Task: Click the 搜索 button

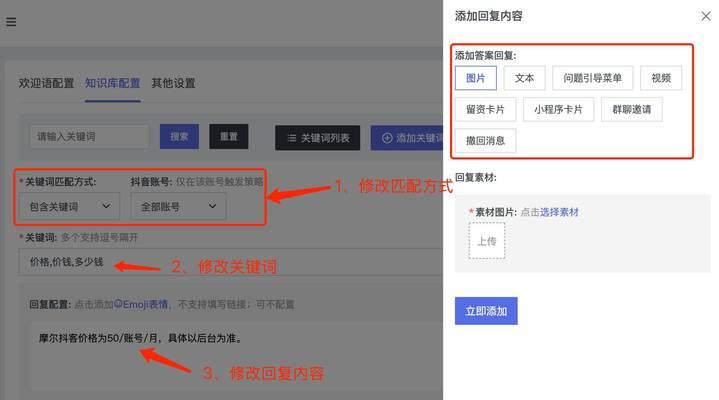Action: click(179, 137)
